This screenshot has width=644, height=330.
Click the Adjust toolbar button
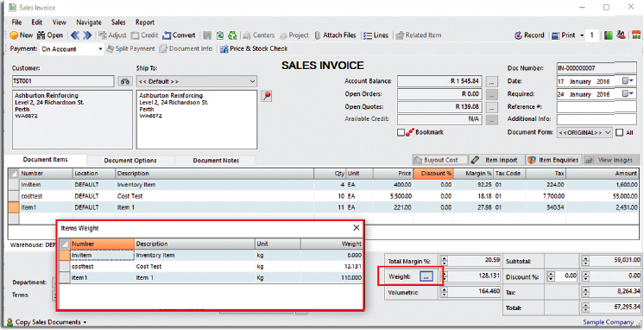pyautogui.click(x=112, y=35)
